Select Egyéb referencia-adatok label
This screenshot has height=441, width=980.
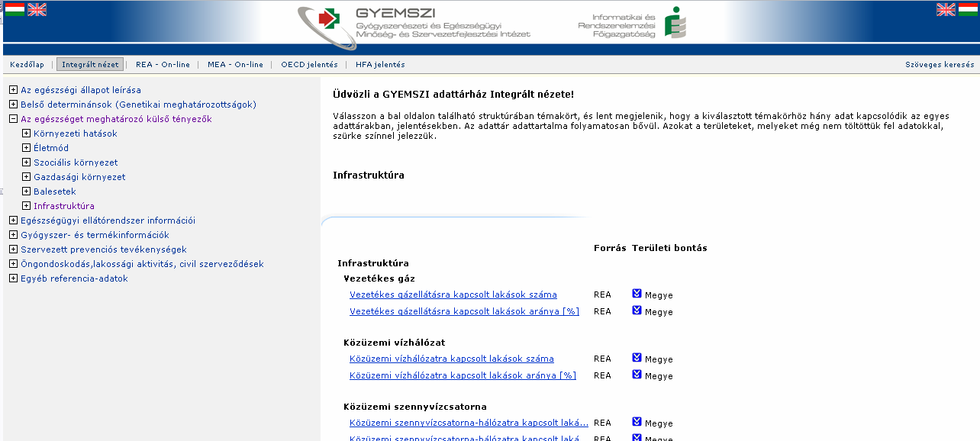point(74,278)
